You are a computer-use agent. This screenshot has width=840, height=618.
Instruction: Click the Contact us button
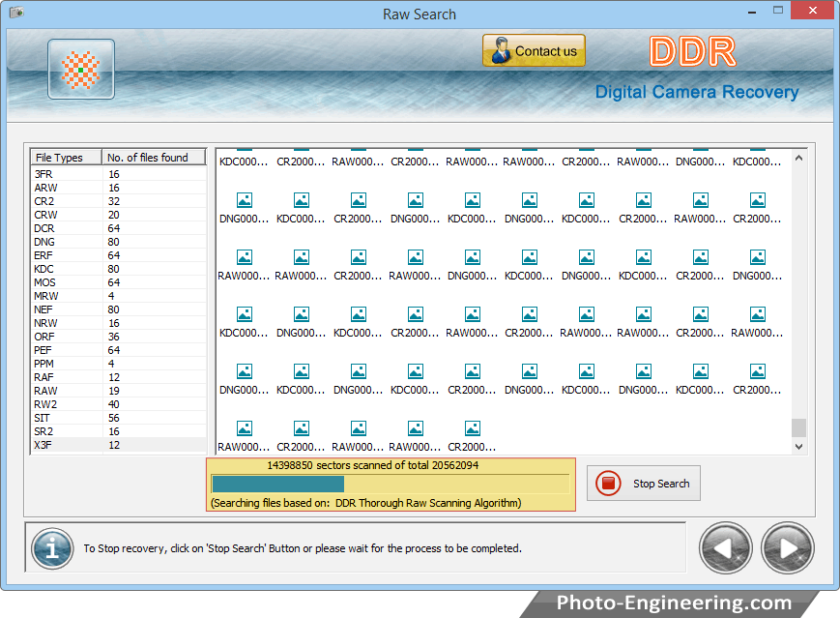[534, 51]
